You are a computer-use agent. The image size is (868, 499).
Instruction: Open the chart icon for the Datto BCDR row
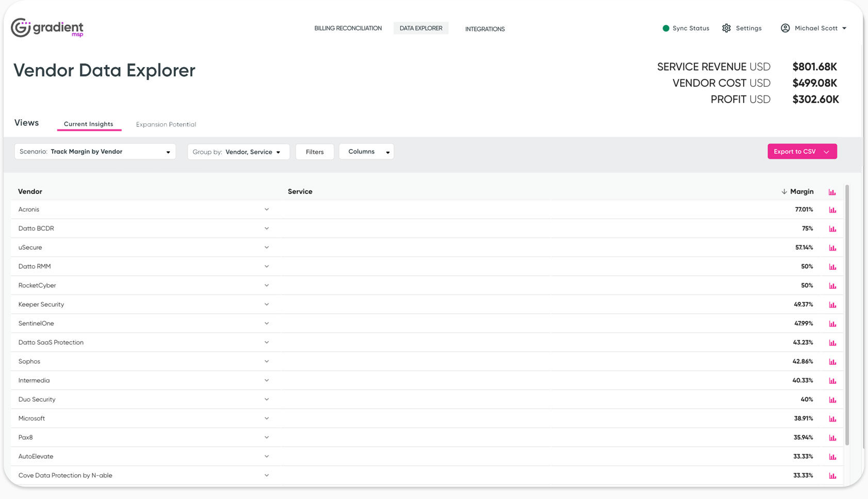point(832,229)
